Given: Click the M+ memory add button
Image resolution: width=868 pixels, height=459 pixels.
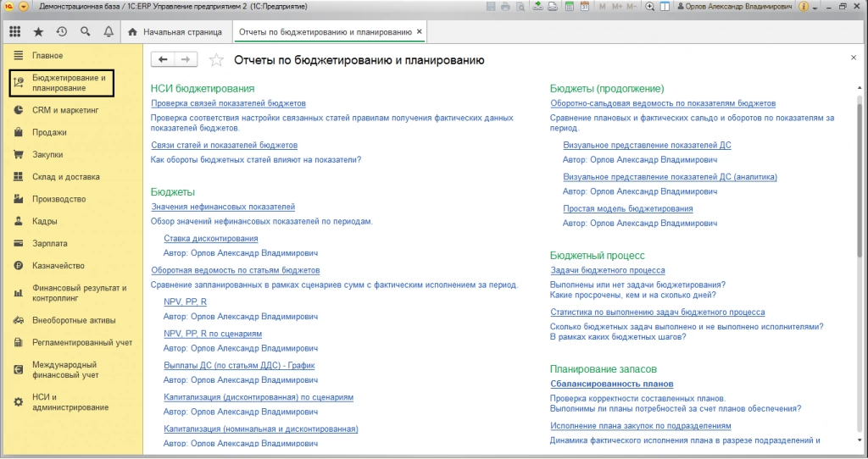Looking at the screenshot, I should click(x=617, y=7).
